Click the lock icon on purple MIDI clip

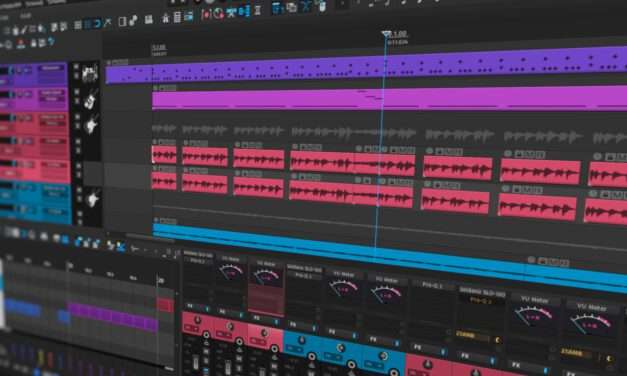click(114, 62)
